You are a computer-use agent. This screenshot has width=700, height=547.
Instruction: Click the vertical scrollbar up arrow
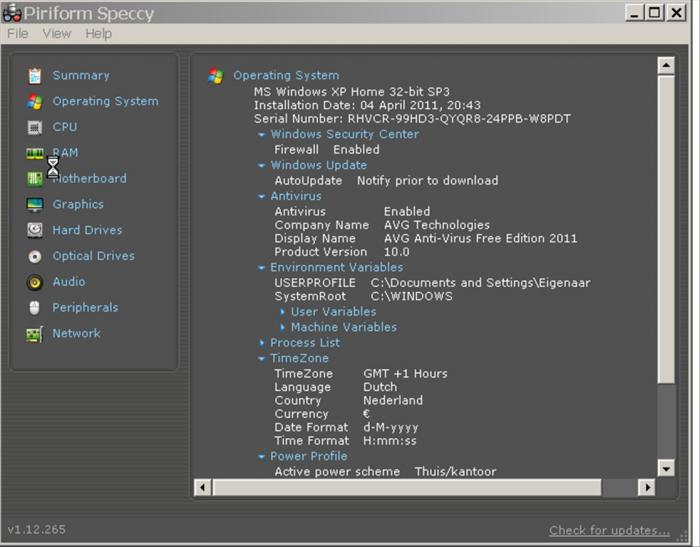[x=666, y=66]
